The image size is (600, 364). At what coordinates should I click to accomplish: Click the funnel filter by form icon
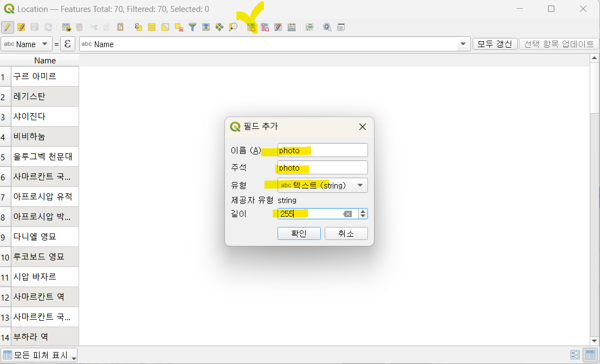coord(192,27)
